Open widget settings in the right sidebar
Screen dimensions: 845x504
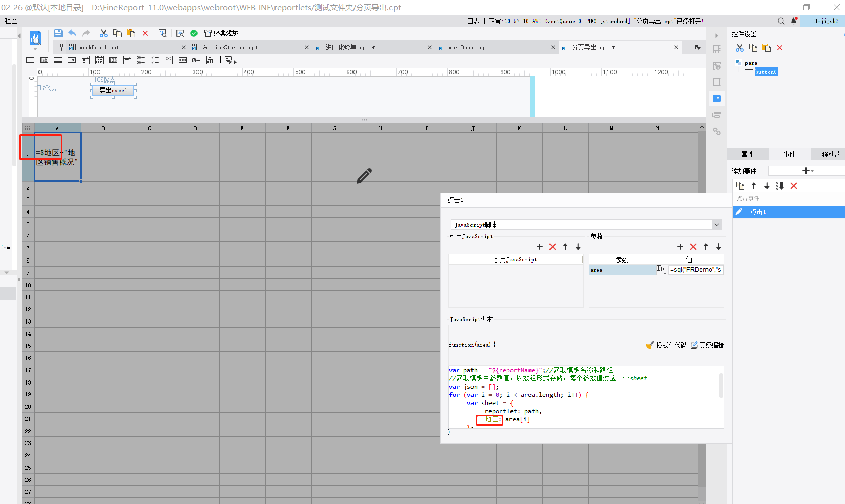click(717, 98)
